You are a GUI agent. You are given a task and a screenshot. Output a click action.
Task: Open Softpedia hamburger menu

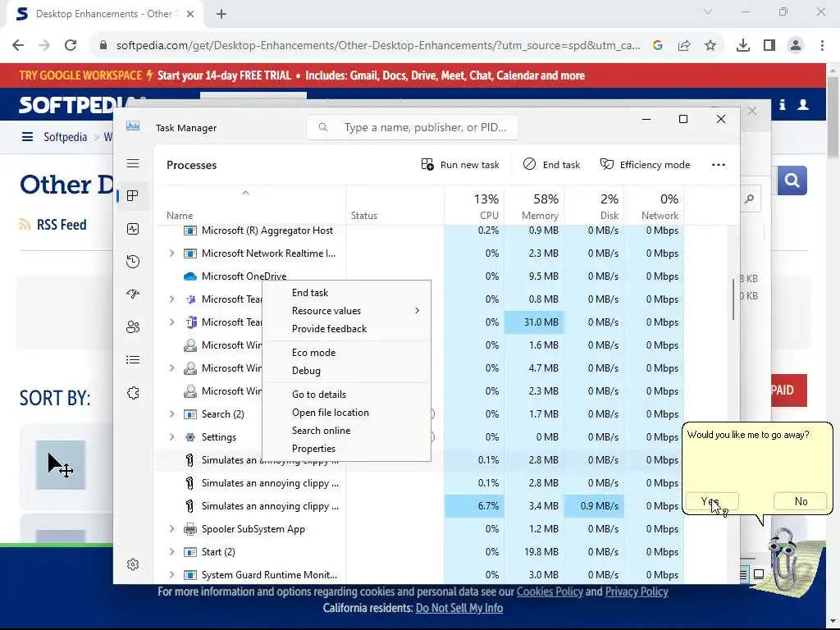(x=27, y=137)
